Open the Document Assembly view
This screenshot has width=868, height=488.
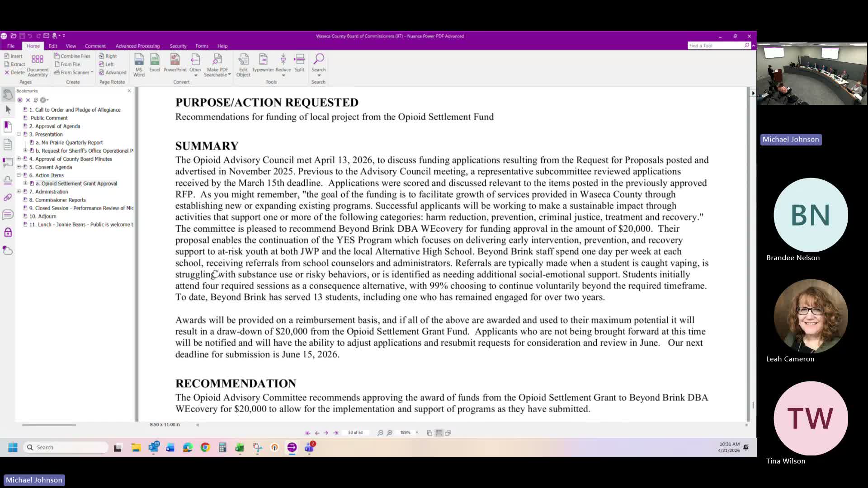(x=38, y=66)
